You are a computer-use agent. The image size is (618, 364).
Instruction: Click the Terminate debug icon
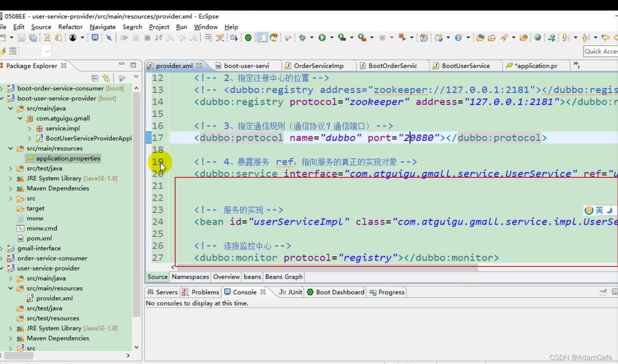click(147, 38)
